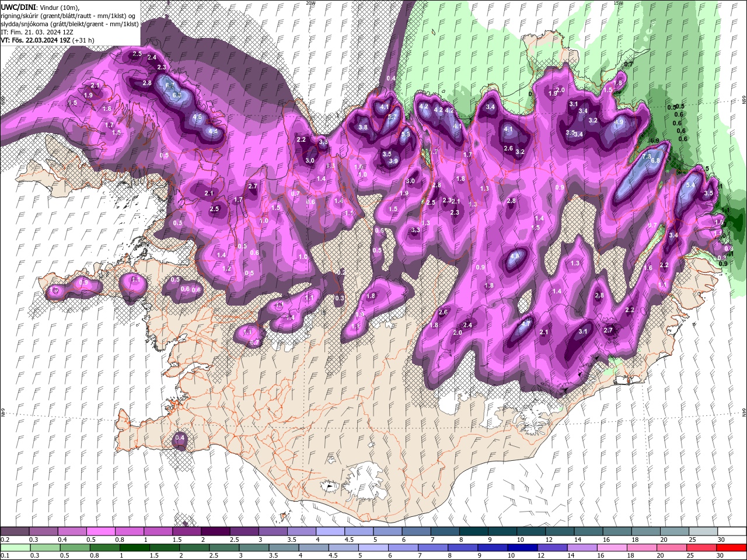This screenshot has width=747, height=560.
Task: Click the bright magenta 0.5 snow legend swatch
Action: point(102,531)
